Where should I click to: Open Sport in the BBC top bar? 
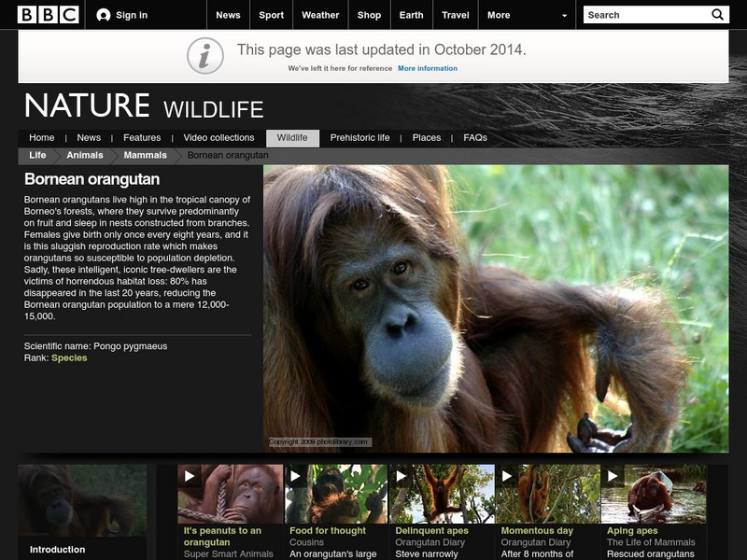pos(271,15)
